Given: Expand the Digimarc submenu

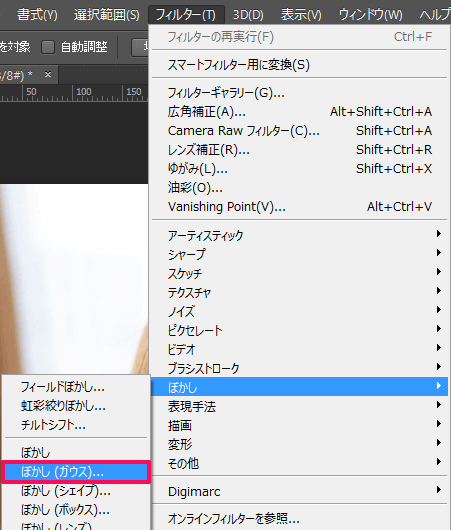Looking at the screenshot, I should point(300,491).
